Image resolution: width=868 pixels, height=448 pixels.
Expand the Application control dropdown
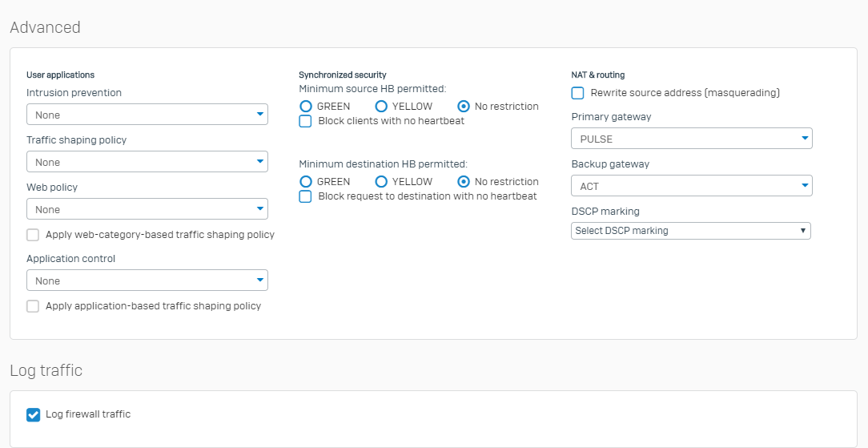pos(147,281)
